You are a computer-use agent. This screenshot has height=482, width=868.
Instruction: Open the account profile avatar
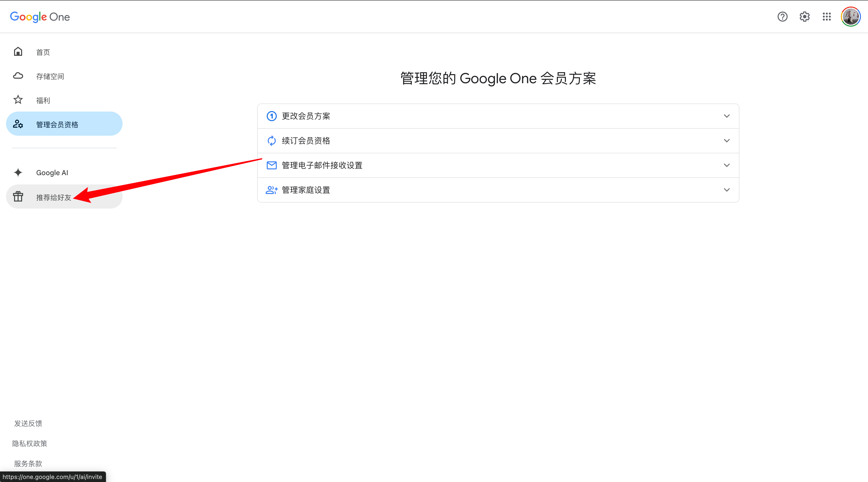click(x=850, y=17)
